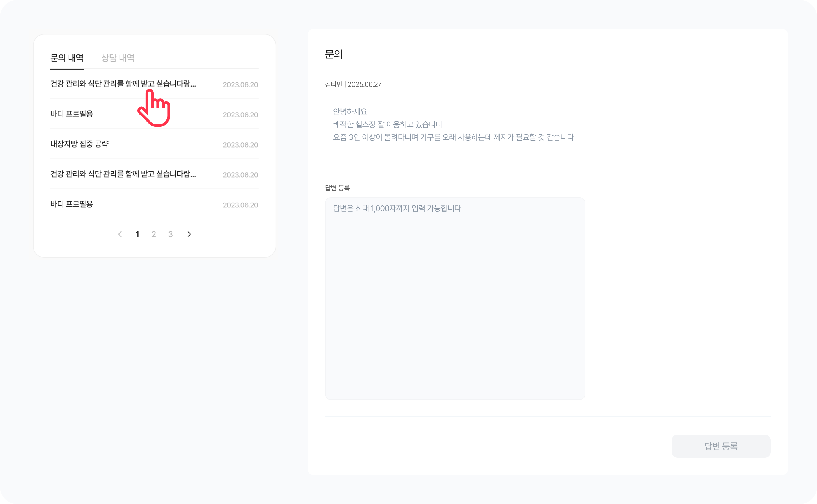The height and width of the screenshot is (504, 817).
Task: Go to the next page with right chevron
Action: click(x=189, y=234)
